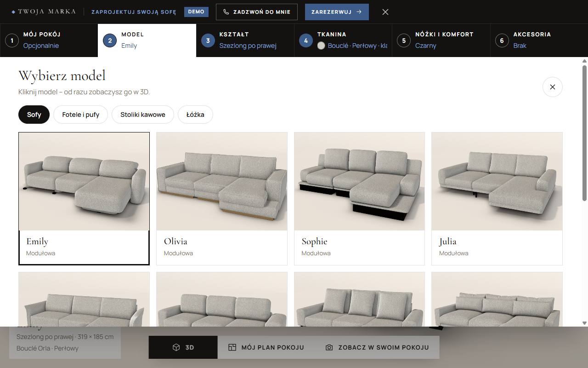Click the Zadzwoń do mnie button
Viewport: 588px width, 368px height.
coord(257,12)
